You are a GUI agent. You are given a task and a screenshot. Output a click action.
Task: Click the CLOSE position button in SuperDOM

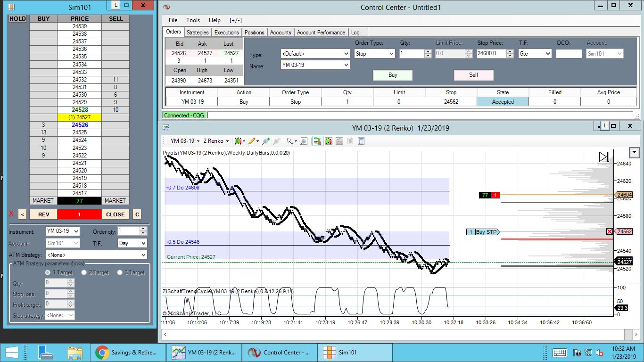(x=116, y=214)
